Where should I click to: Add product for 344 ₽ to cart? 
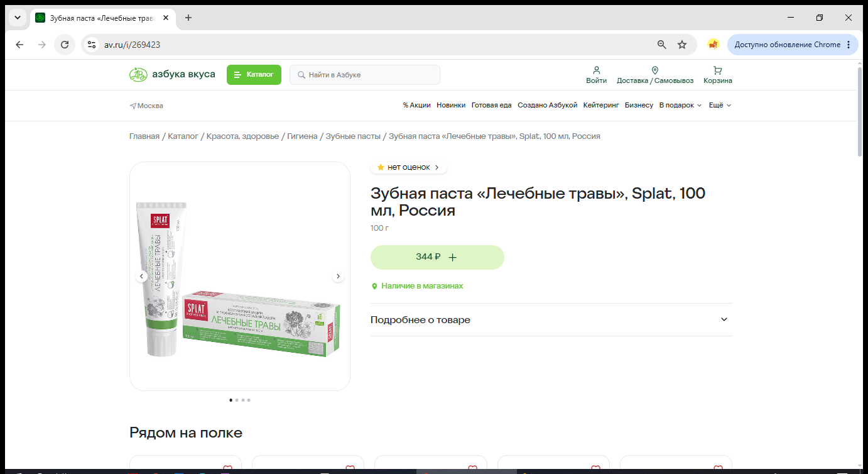[x=437, y=257]
